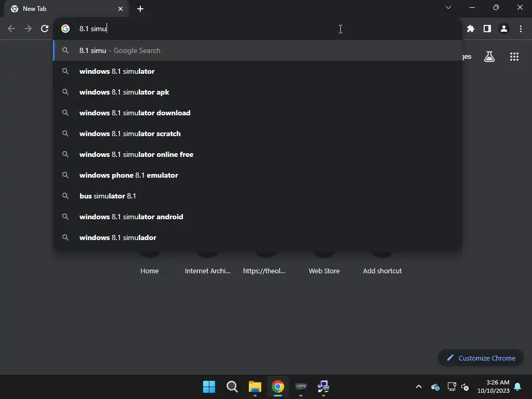The width and height of the screenshot is (532, 399).
Task: Open Chrome's three-dot menu
Action: pyautogui.click(x=521, y=29)
